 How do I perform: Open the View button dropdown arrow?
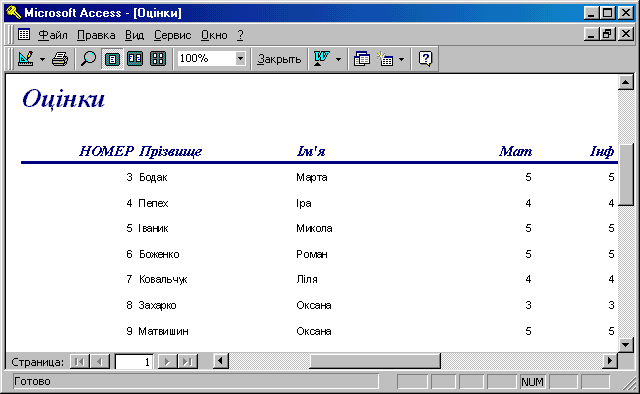pos(42,59)
